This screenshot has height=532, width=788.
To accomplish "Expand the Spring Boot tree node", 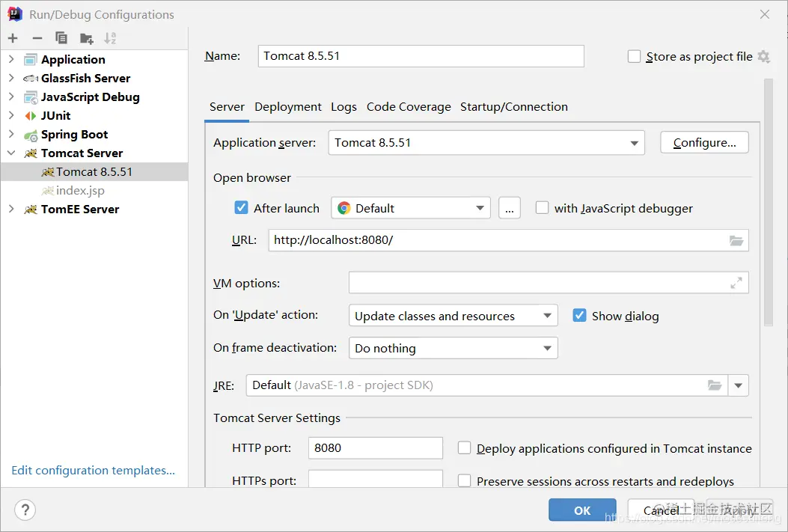I will [x=11, y=135].
